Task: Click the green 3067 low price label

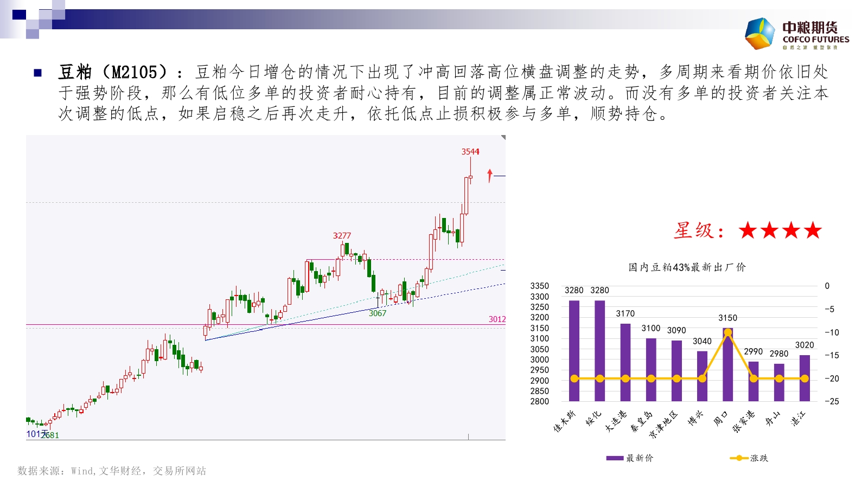Action: pos(378,313)
